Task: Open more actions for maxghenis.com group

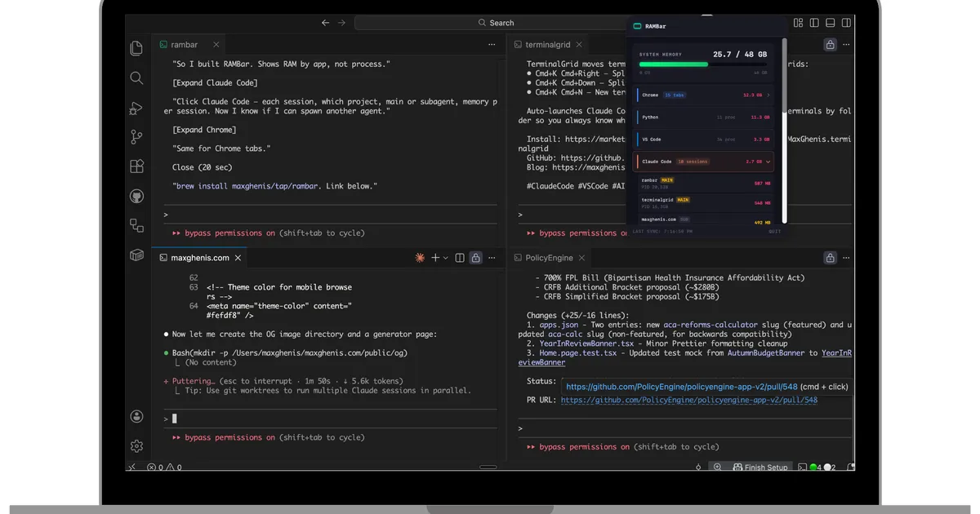Action: coord(492,258)
